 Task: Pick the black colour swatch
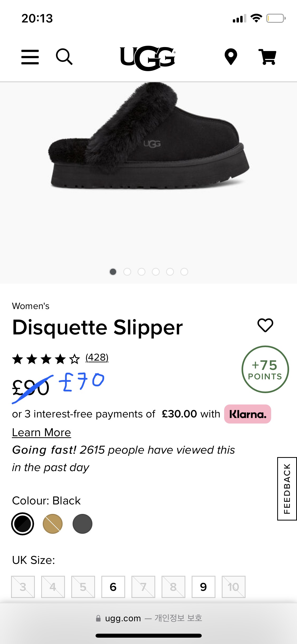(x=23, y=524)
